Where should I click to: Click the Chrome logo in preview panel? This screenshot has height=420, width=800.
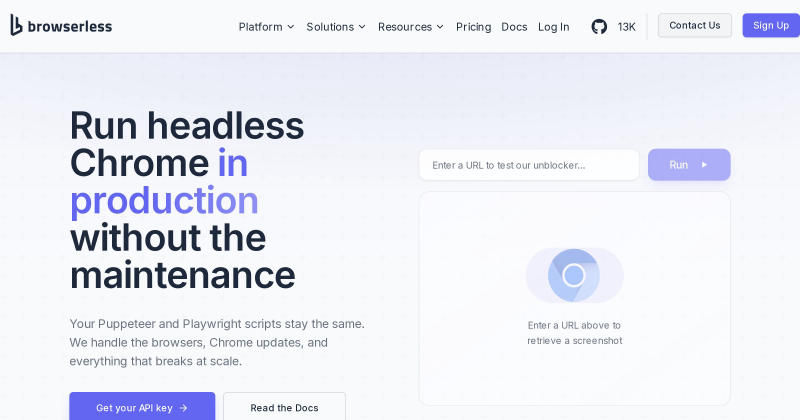[573, 275]
